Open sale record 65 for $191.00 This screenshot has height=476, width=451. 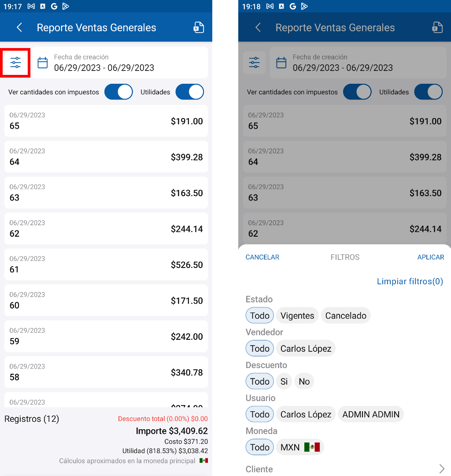(x=106, y=121)
